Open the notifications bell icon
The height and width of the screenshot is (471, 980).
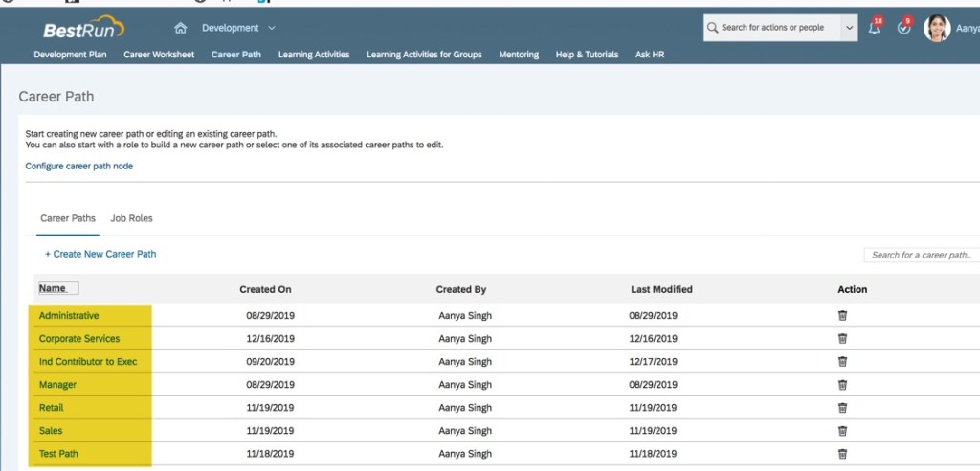click(x=874, y=29)
